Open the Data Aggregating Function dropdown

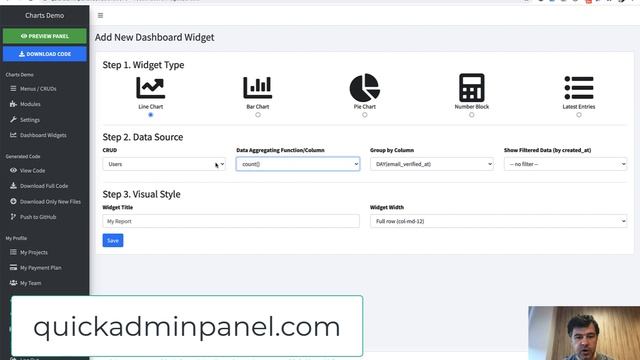[298, 164]
